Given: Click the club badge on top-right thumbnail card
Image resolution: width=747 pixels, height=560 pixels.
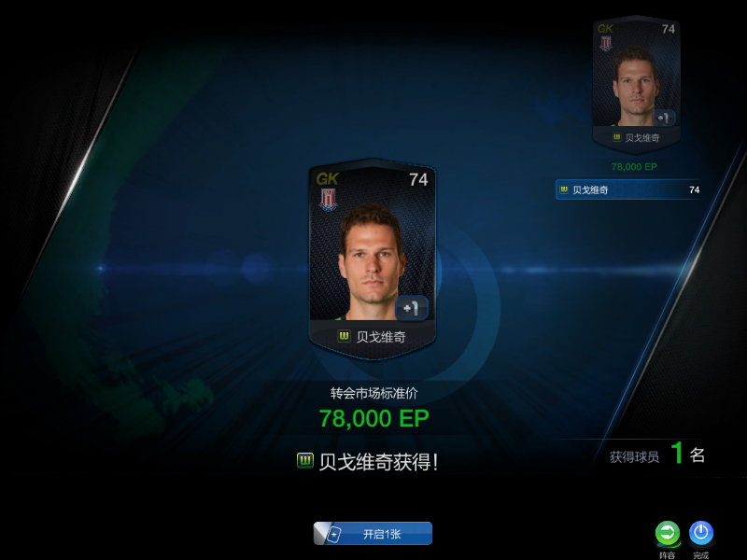Looking at the screenshot, I should click(x=605, y=43).
